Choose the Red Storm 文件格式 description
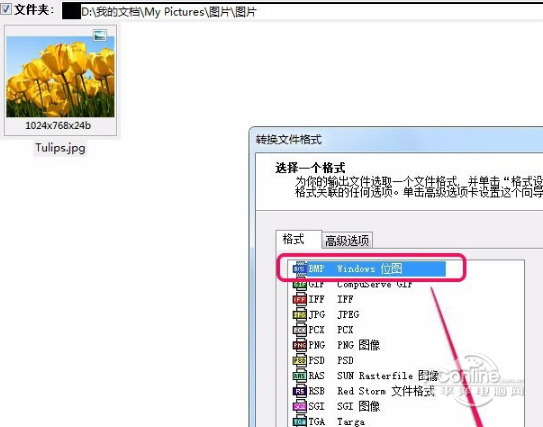Viewport: 543px width, 427px height. (386, 391)
